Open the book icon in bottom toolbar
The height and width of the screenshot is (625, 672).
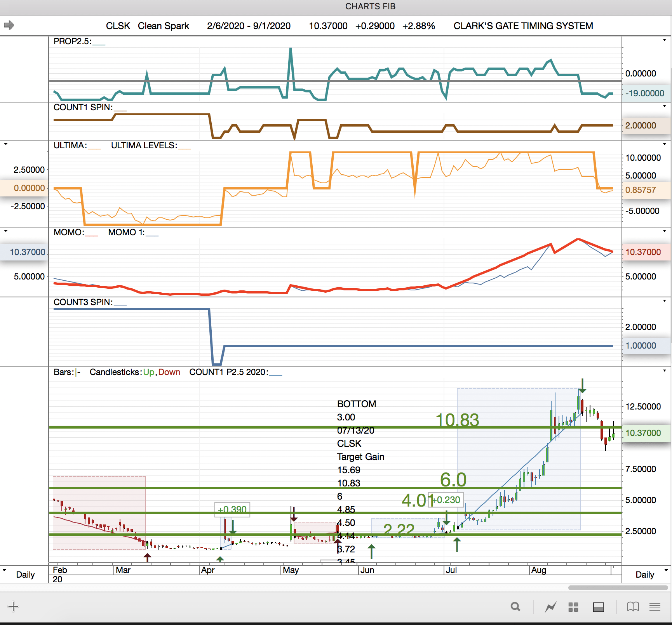coord(633,607)
